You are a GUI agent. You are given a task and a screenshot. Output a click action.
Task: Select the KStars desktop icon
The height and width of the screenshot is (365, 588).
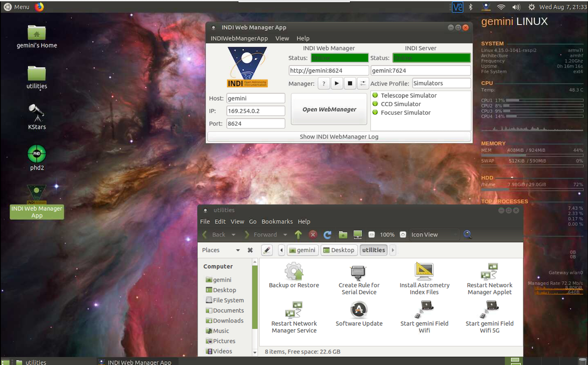click(37, 117)
